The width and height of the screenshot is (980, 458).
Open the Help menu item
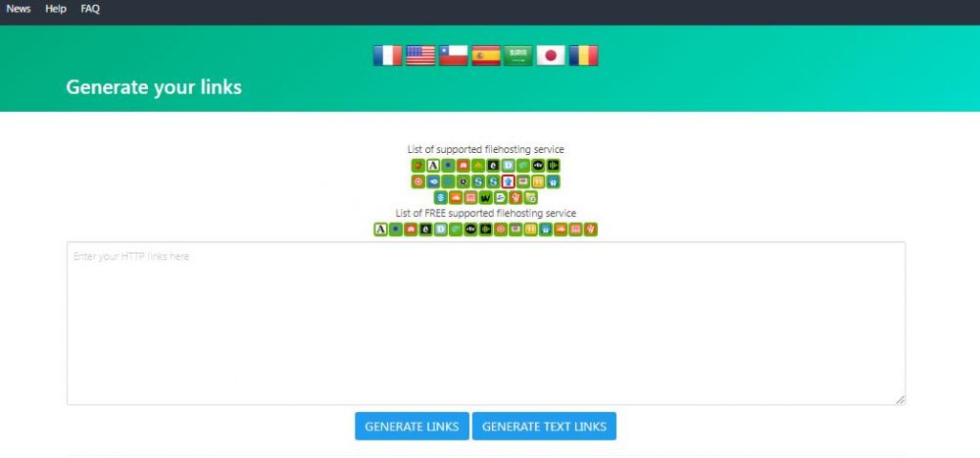[x=56, y=9]
